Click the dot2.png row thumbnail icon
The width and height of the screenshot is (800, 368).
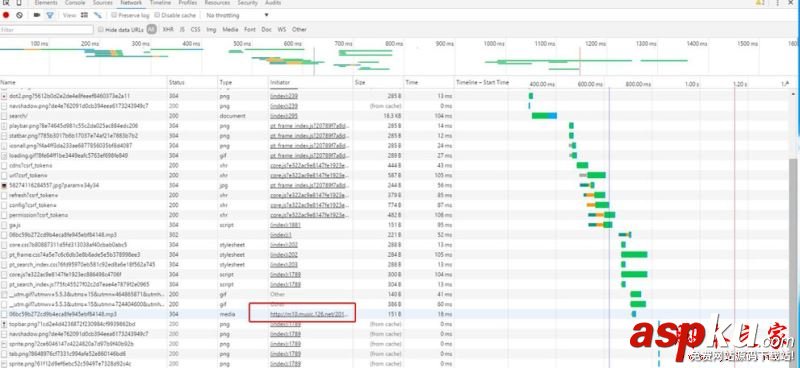coord(5,96)
